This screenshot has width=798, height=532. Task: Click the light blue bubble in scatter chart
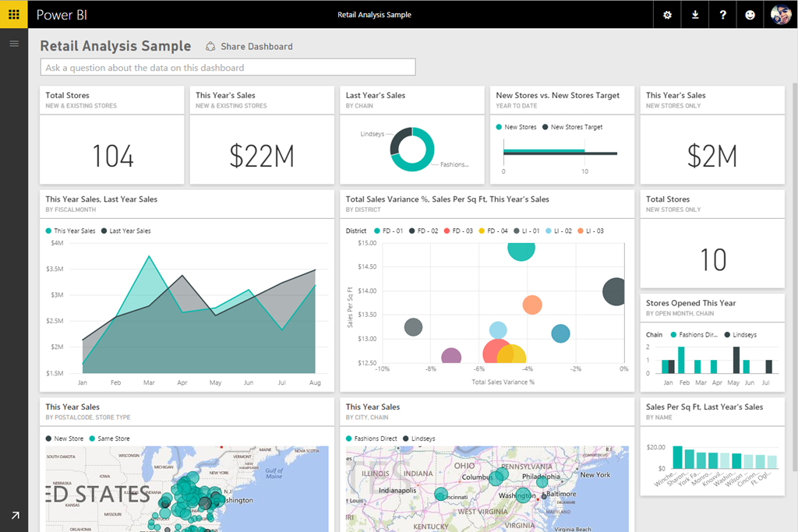point(498,330)
